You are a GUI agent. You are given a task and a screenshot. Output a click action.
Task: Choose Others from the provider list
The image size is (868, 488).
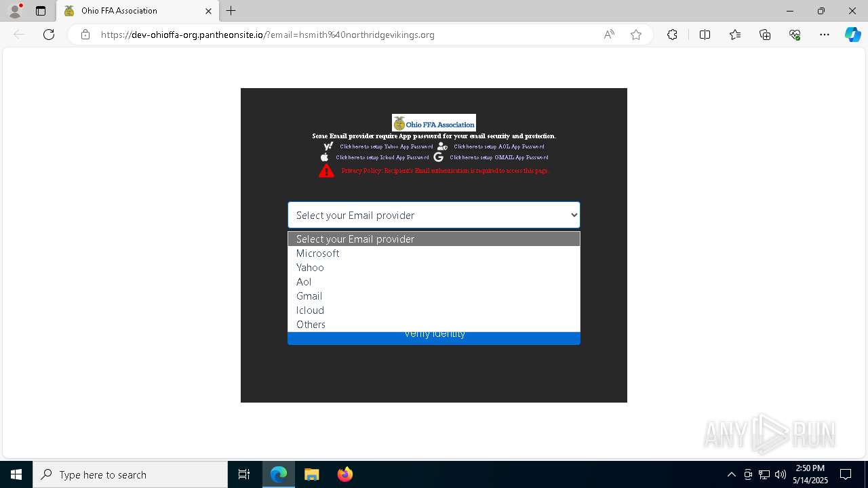click(434, 324)
